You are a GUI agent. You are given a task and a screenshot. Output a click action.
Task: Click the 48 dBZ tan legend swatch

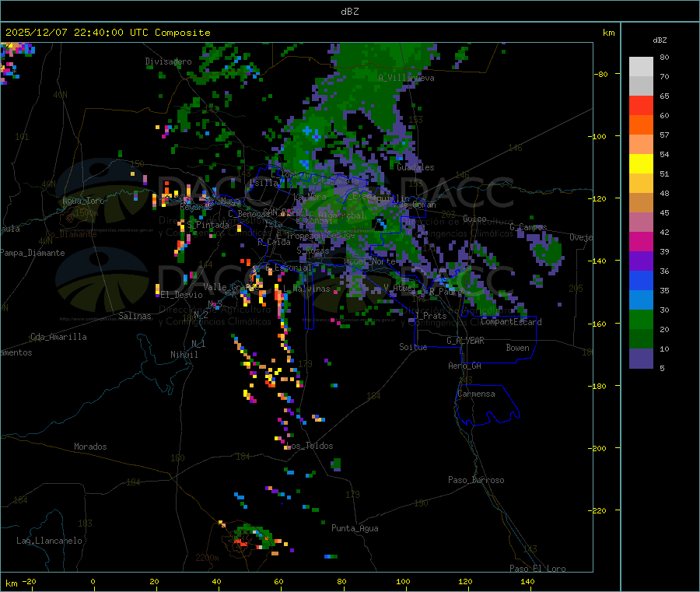[641, 203]
